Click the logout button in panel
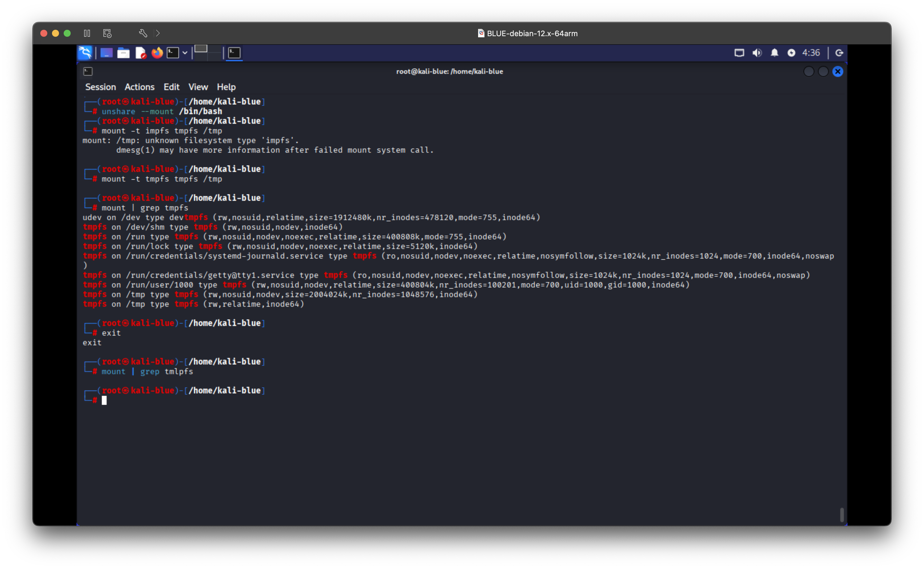This screenshot has height=569, width=924. coord(839,53)
